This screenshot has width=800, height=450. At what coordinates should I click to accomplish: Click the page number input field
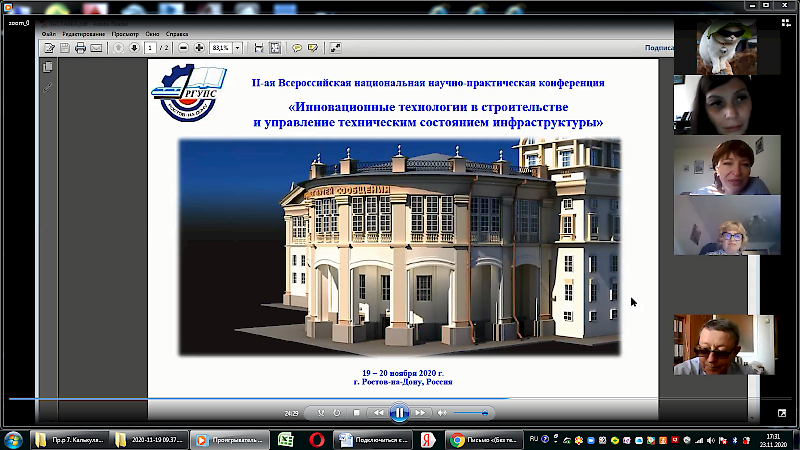[150, 47]
